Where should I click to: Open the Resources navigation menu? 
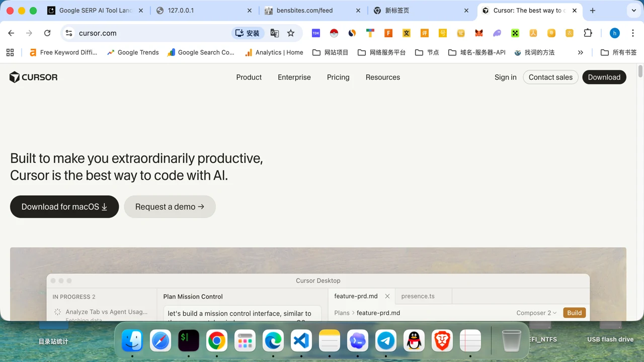pos(383,77)
